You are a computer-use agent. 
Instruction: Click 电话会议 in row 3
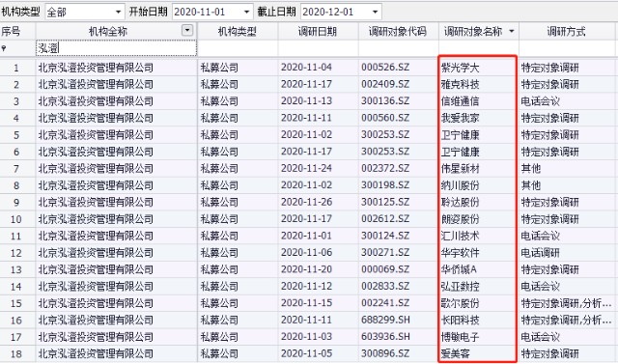click(541, 101)
